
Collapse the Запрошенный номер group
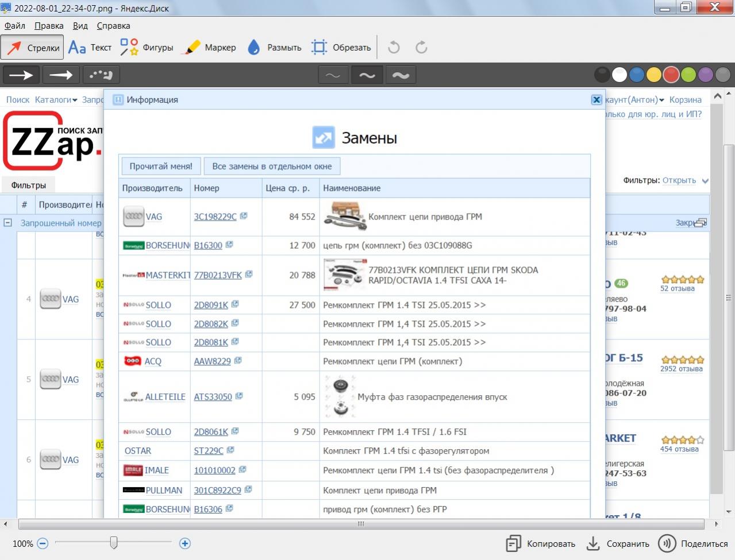[x=8, y=222]
